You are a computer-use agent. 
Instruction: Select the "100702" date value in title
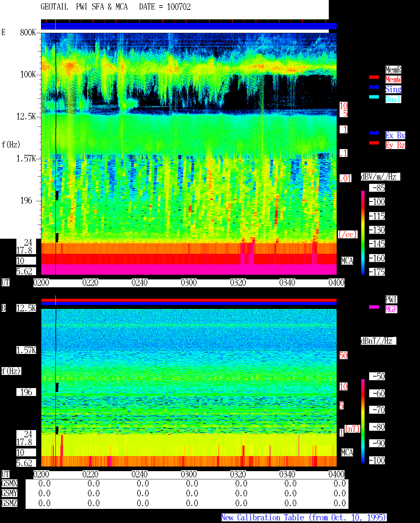pos(179,7)
